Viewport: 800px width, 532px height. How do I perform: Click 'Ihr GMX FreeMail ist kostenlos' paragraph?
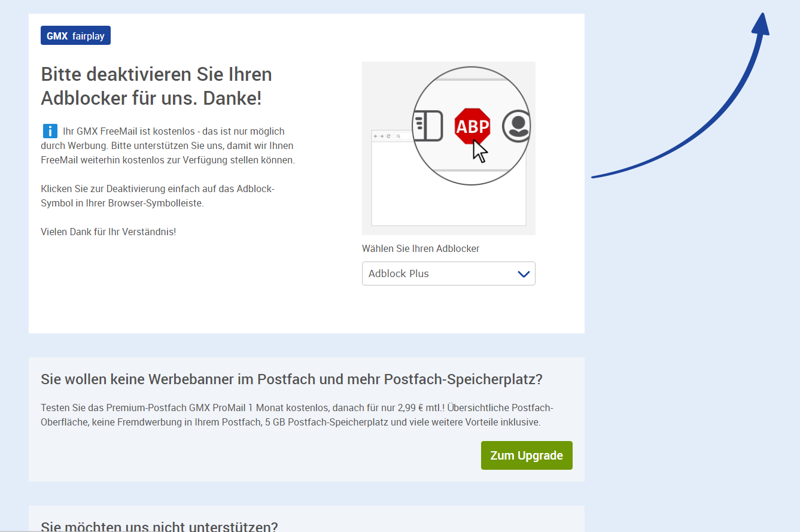click(168, 145)
